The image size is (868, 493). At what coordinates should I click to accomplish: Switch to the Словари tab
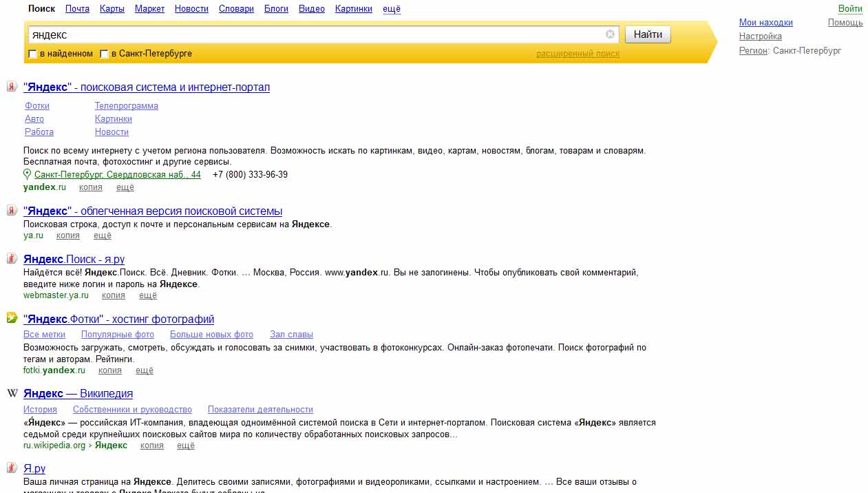(236, 9)
